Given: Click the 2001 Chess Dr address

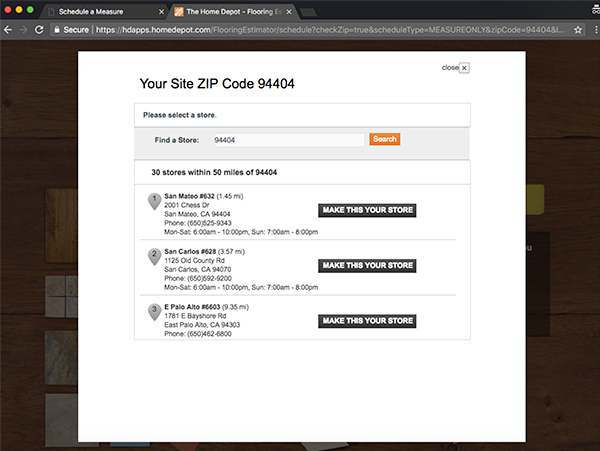Looking at the screenshot, I should [x=187, y=205].
